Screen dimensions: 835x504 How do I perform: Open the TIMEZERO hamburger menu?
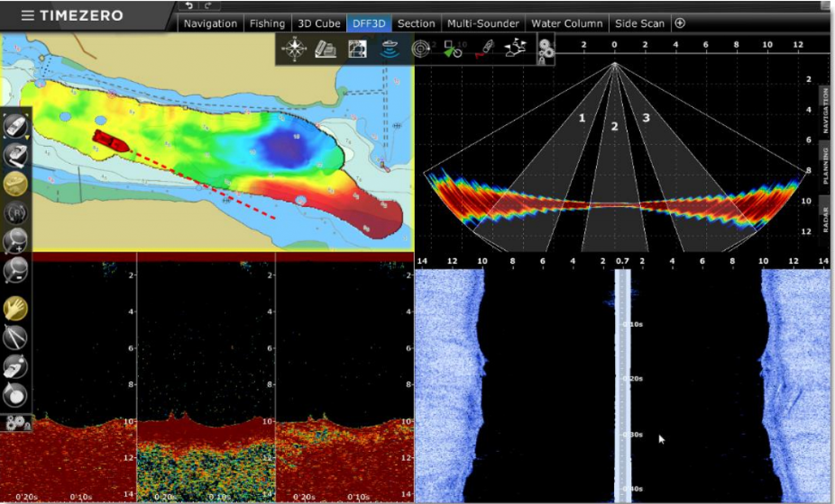28,15
